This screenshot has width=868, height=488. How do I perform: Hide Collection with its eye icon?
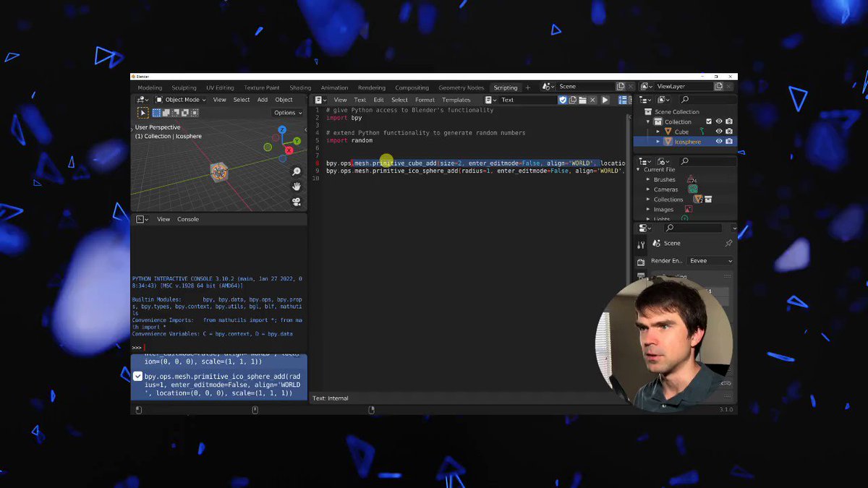point(719,121)
